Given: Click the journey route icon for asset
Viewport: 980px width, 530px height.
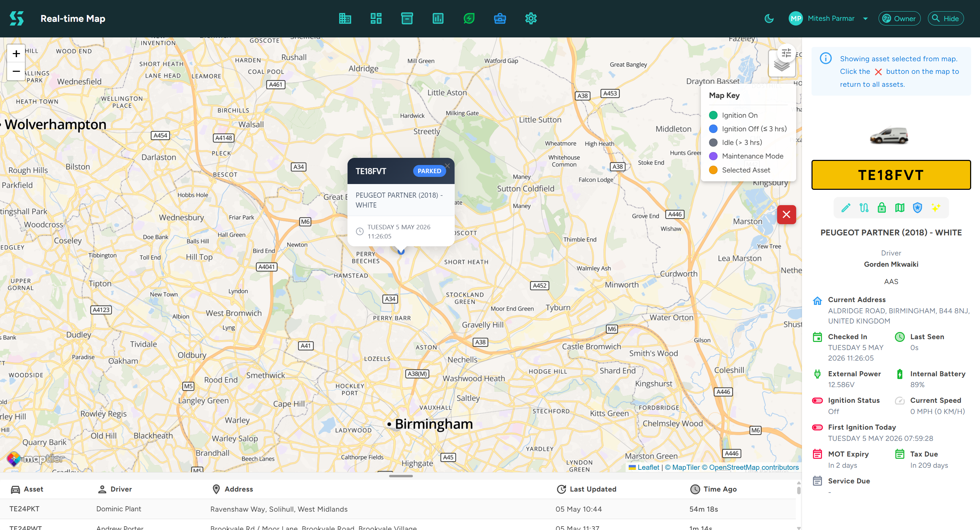Looking at the screenshot, I should tap(864, 208).
